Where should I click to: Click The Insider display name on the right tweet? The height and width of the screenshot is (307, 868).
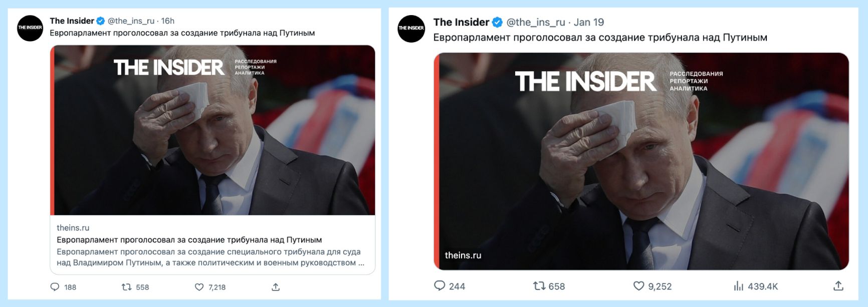click(461, 21)
